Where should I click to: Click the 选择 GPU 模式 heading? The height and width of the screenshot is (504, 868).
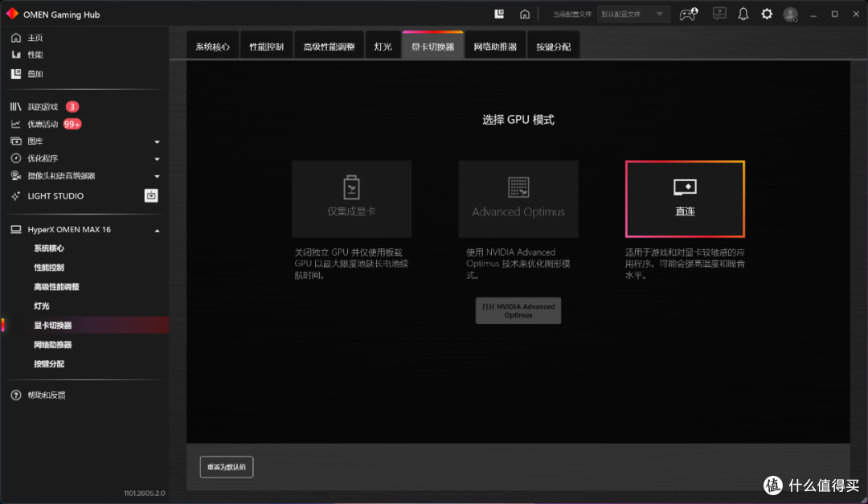pos(518,120)
